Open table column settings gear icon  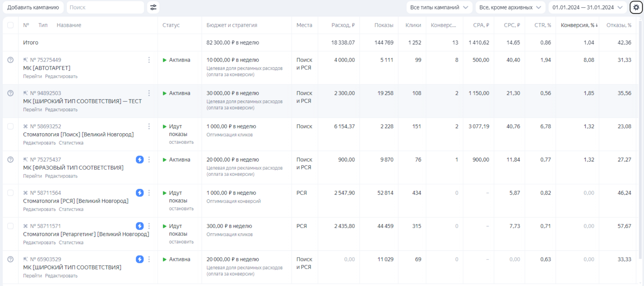tap(636, 7)
